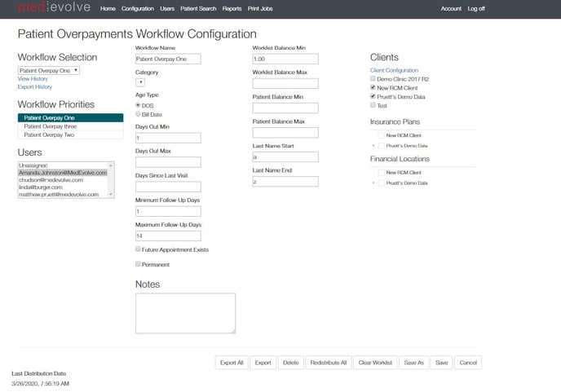Enable the Future Appointment Exists checkbox

click(138, 249)
